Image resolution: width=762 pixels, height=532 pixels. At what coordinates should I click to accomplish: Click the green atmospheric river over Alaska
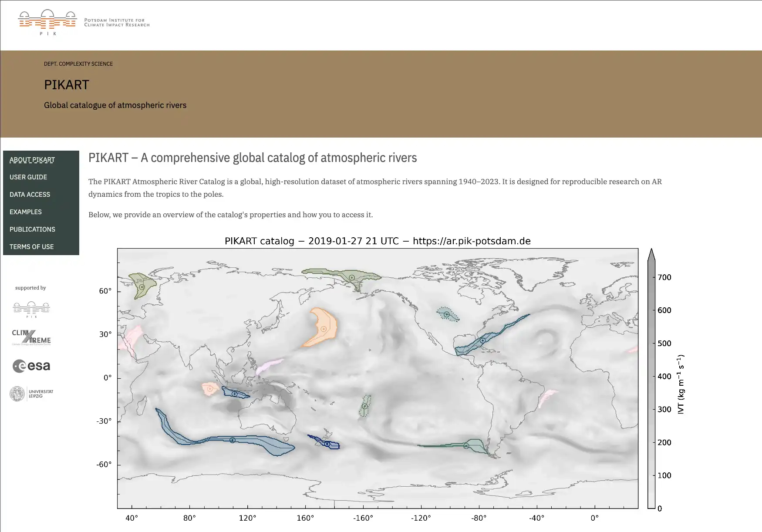click(x=351, y=277)
